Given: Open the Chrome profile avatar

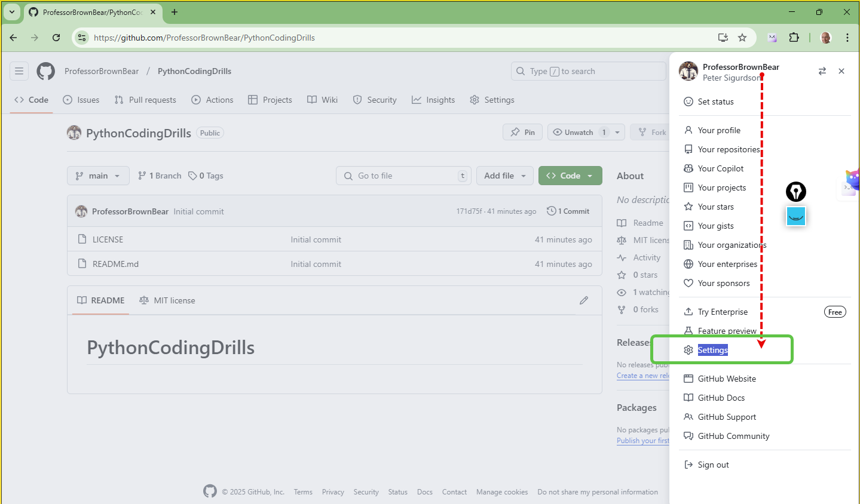Looking at the screenshot, I should coord(826,38).
